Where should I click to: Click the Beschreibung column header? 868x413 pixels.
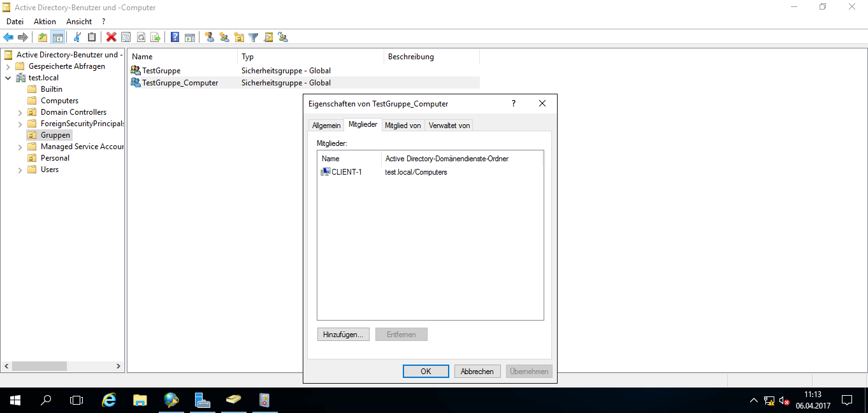431,57
